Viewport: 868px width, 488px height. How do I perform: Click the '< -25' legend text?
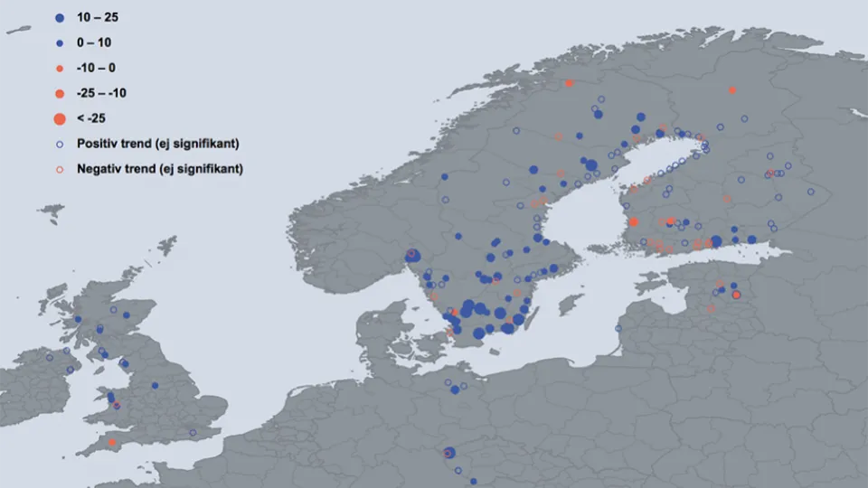[x=91, y=118]
